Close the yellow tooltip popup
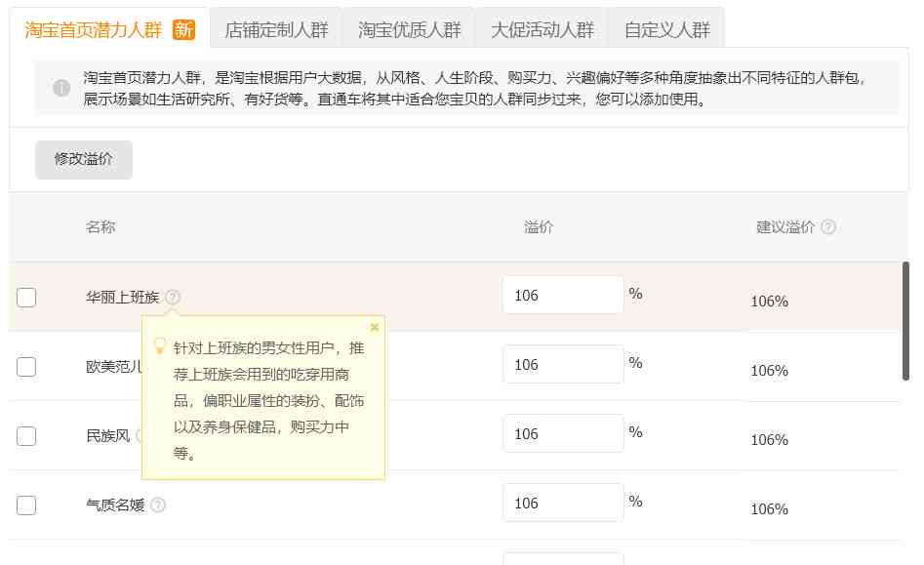The height and width of the screenshot is (565, 924). (x=375, y=327)
